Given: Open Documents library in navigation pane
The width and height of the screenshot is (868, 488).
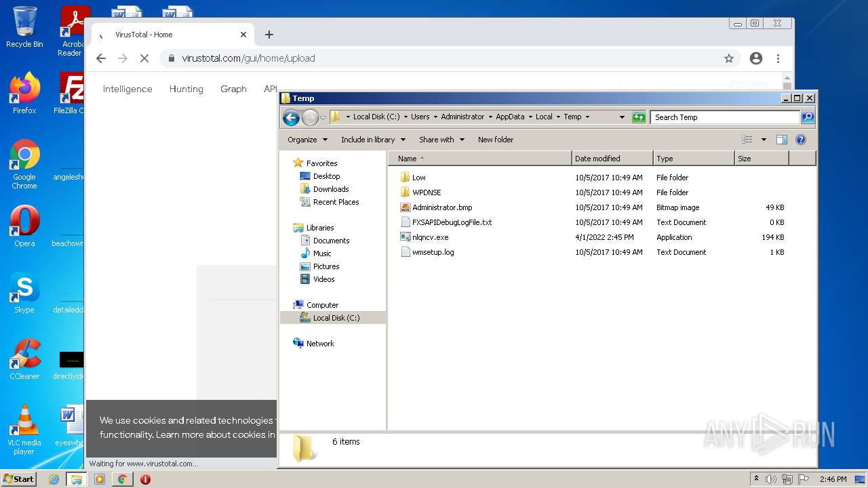Looking at the screenshot, I should pyautogui.click(x=331, y=241).
